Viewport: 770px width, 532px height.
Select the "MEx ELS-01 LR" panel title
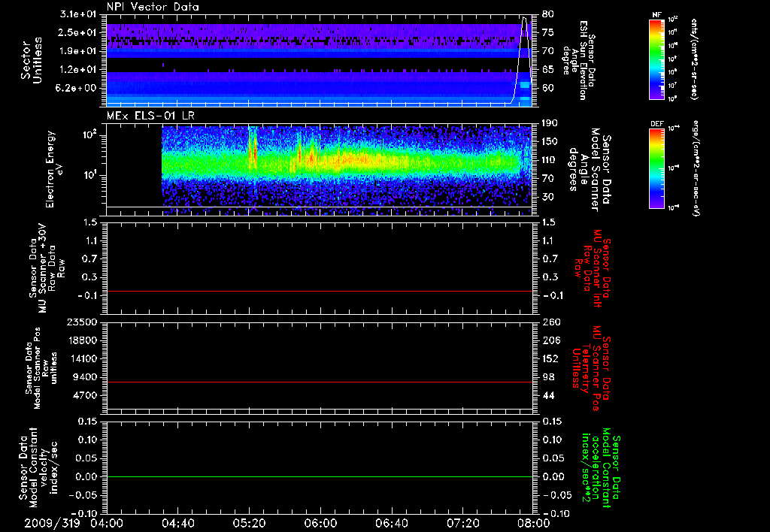150,116
